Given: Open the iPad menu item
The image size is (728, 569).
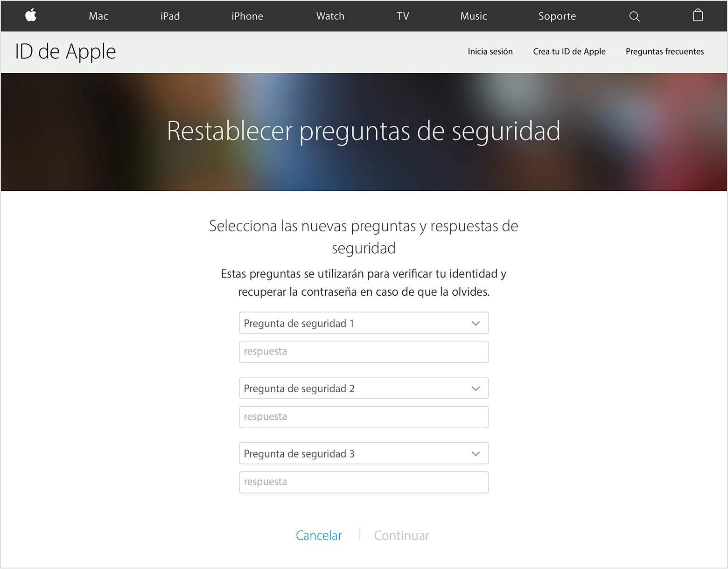Looking at the screenshot, I should 170,16.
